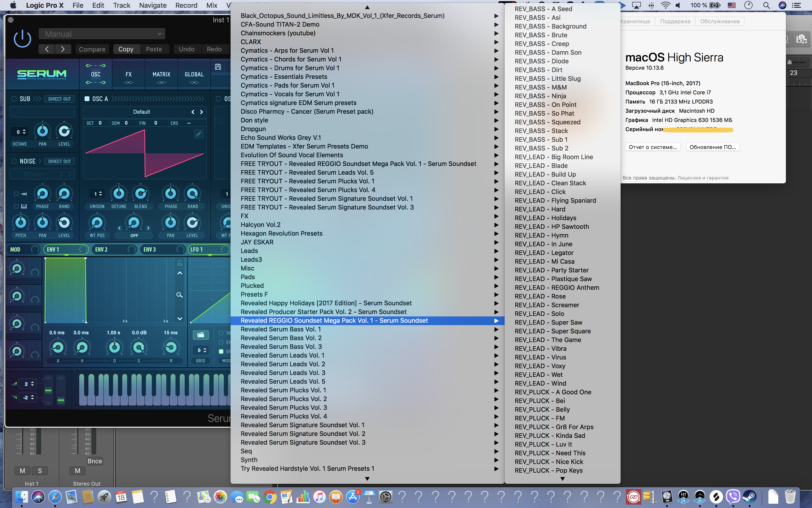Open System Preferences from the Dock

tap(385, 497)
